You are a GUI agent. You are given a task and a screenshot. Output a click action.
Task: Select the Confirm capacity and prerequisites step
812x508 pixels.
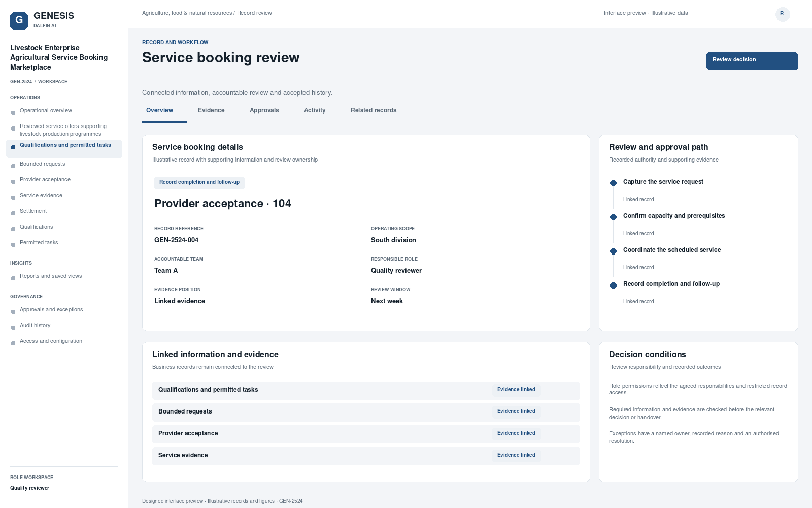point(674,216)
